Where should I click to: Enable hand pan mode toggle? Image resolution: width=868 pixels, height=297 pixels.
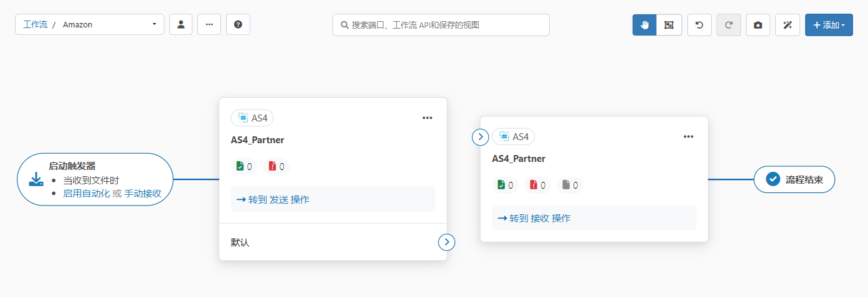644,25
